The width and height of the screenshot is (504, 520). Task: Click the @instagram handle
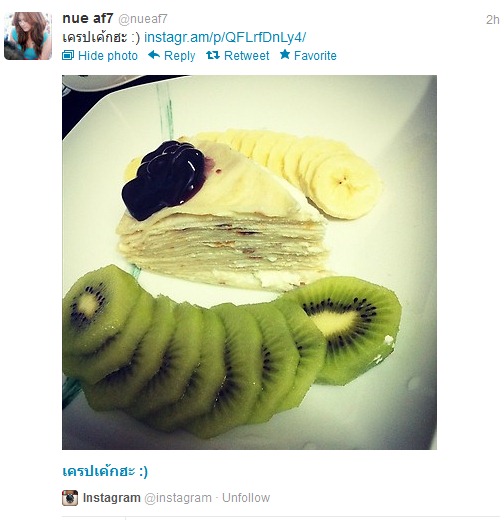tap(178, 498)
